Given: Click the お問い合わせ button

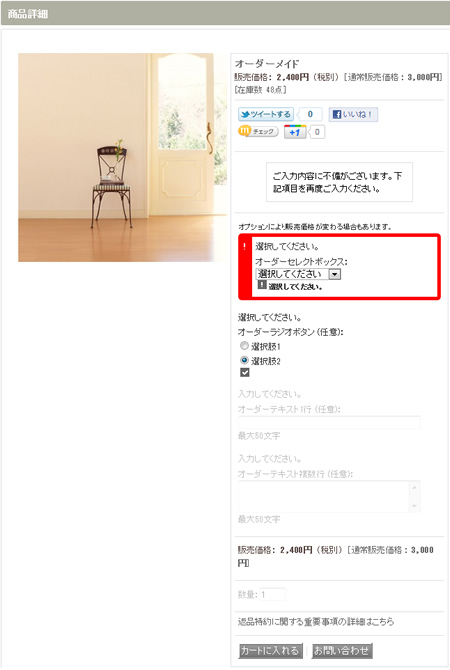Looking at the screenshot, I should (342, 651).
